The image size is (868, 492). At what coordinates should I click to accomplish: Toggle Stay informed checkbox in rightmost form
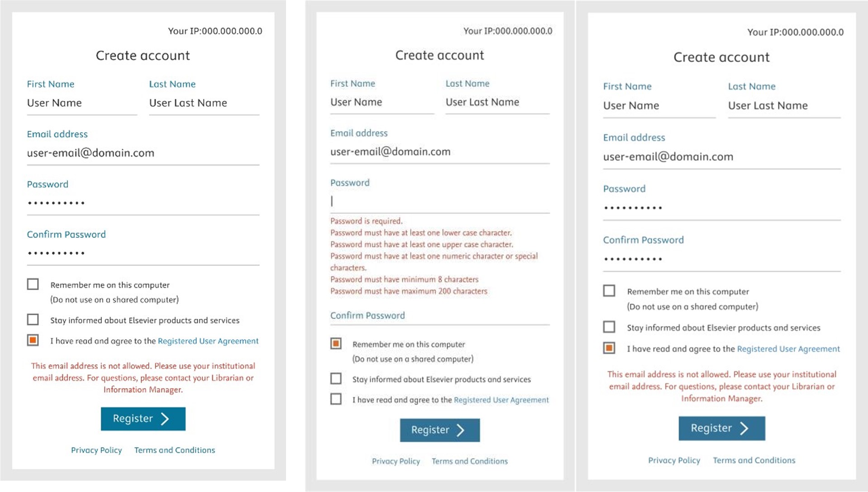[x=609, y=327]
